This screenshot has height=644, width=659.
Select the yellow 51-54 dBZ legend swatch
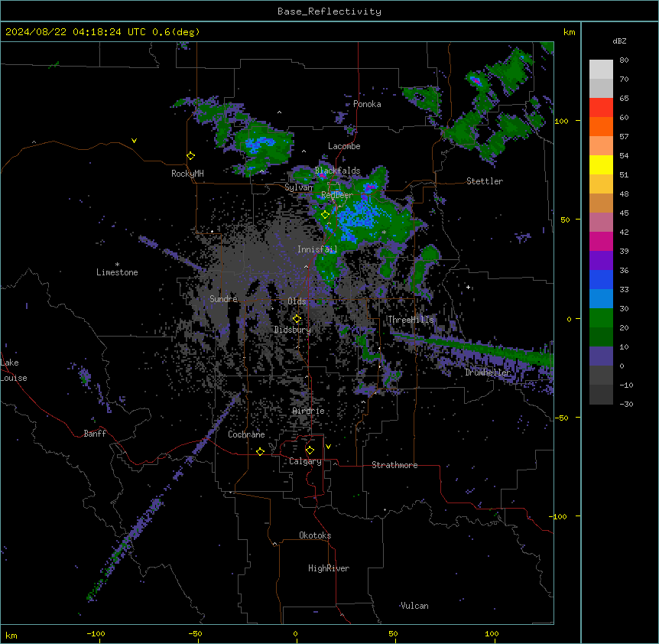point(601,164)
